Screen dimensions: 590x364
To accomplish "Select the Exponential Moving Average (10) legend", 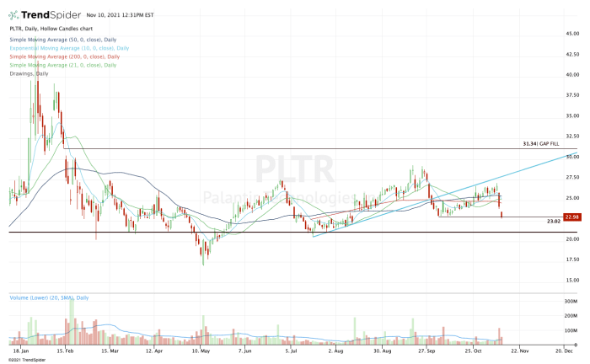I will (69, 48).
